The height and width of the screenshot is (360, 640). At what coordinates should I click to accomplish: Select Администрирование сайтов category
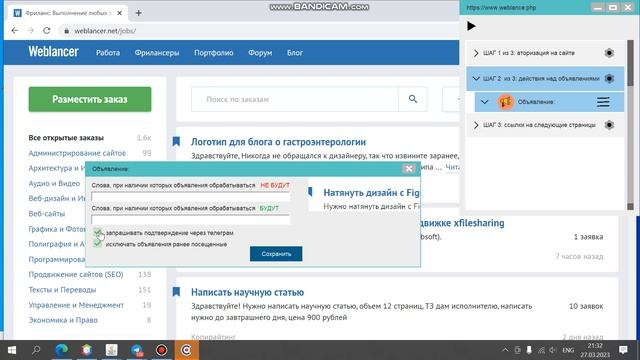pyautogui.click(x=77, y=153)
